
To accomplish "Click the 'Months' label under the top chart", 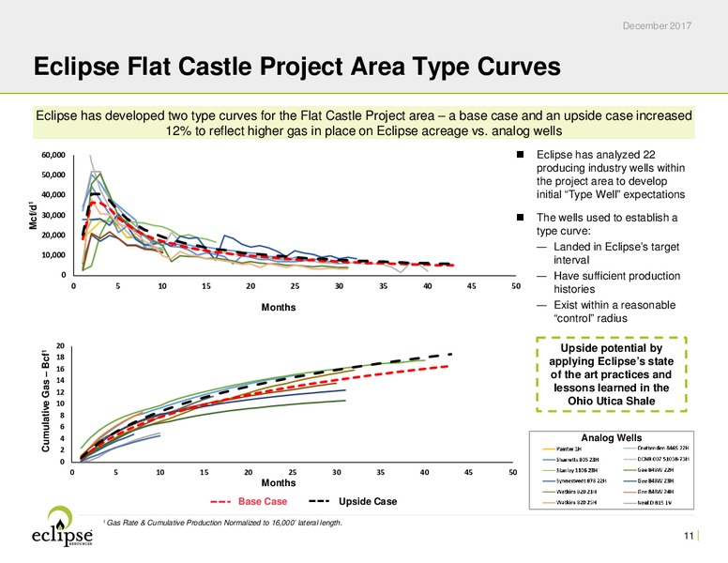I will 278,307.
